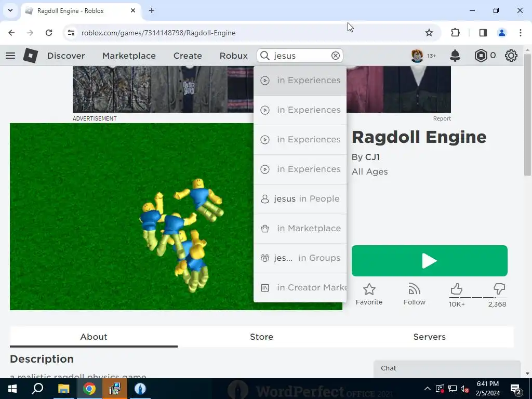The image size is (532, 399).
Task: Open Windows Start menu
Action: click(x=12, y=389)
